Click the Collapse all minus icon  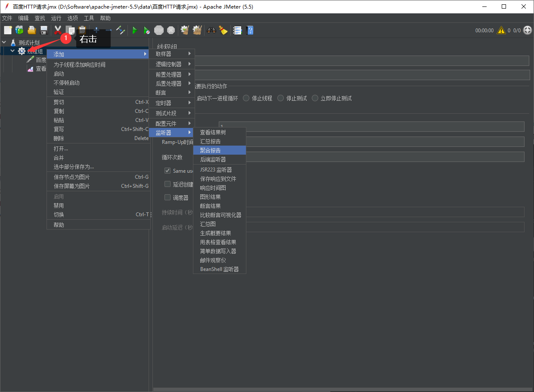pos(109,30)
